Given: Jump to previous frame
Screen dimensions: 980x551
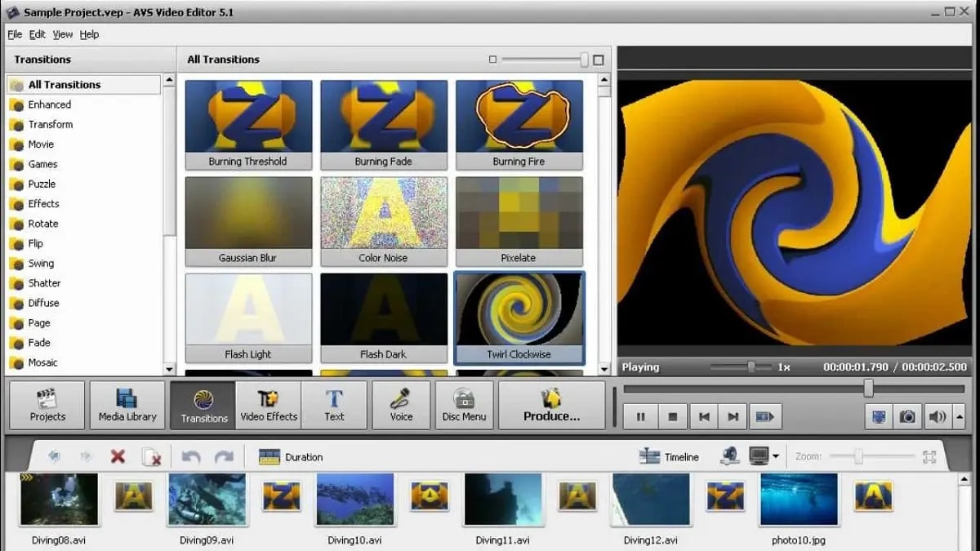Looking at the screenshot, I should pos(703,416).
